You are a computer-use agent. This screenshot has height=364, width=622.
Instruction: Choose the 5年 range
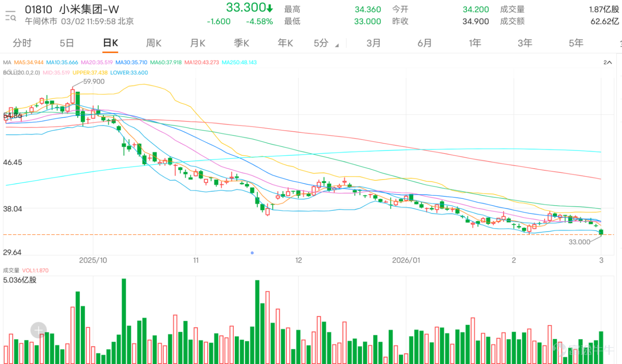pyautogui.click(x=576, y=43)
